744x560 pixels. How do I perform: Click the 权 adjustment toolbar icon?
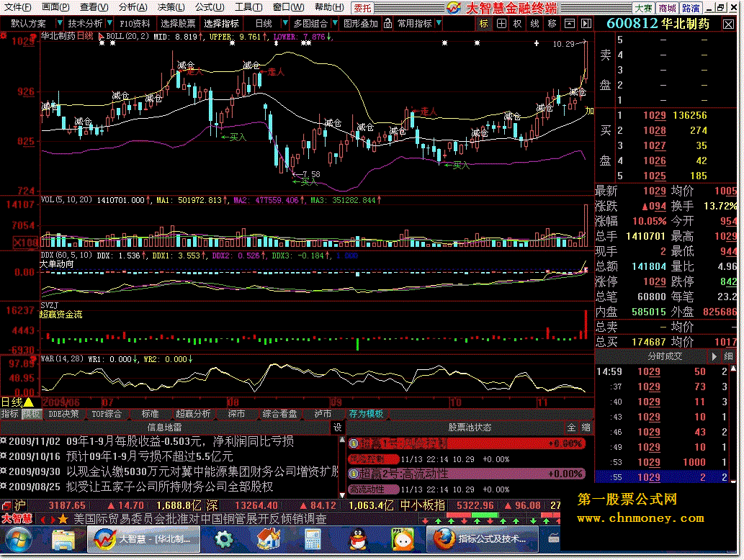click(518, 24)
